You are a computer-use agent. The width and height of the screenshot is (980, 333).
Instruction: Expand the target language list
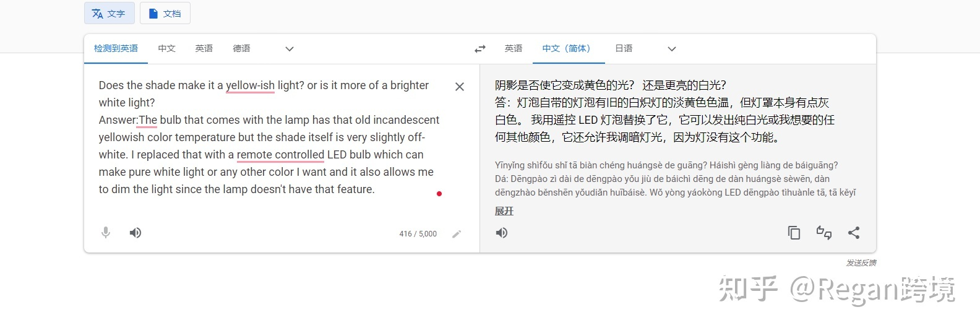click(672, 49)
